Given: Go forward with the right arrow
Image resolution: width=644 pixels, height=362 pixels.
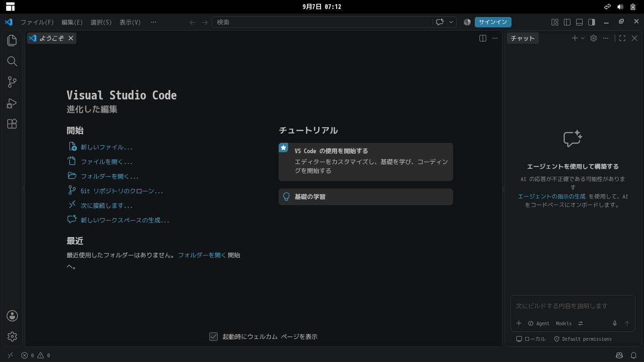Looking at the screenshot, I should click(x=205, y=22).
